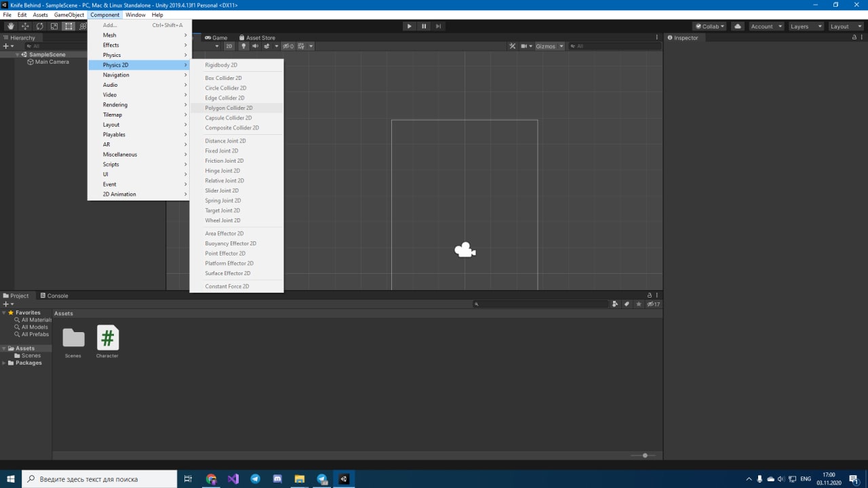
Task: Select the Character script asset
Action: [x=107, y=338]
